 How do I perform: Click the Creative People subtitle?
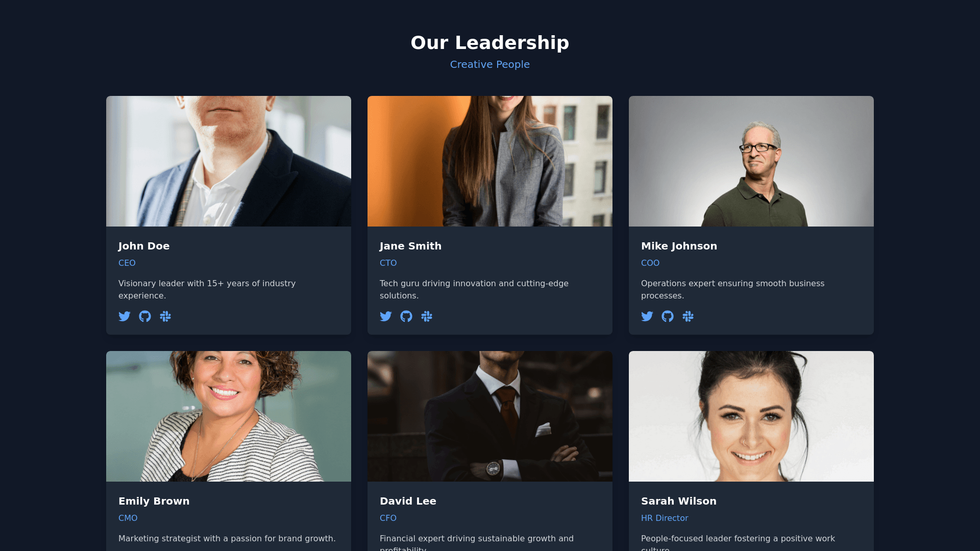490,64
